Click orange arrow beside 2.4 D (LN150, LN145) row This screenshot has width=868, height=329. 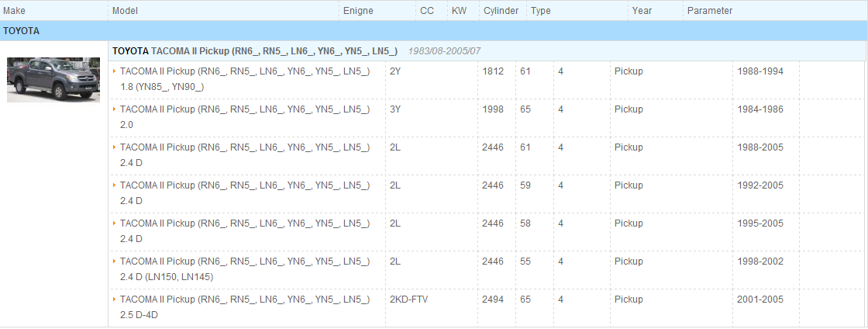[x=114, y=261]
